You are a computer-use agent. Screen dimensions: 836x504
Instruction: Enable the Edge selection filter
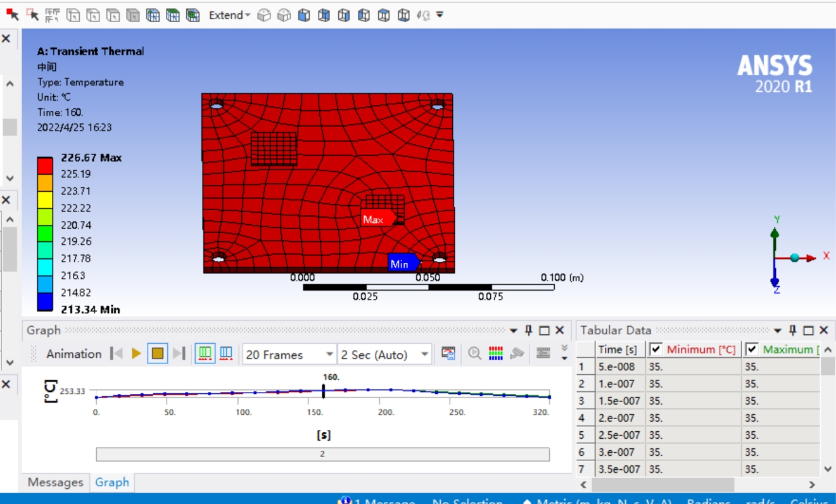93,15
